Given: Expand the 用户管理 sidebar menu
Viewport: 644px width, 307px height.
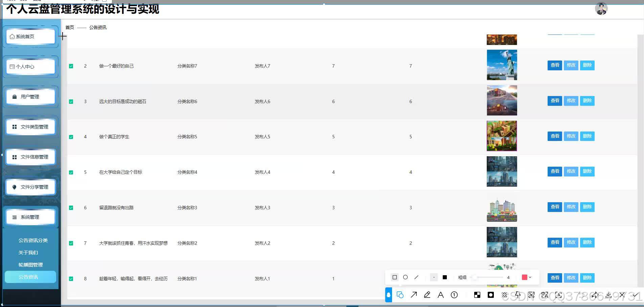Looking at the screenshot, I should coord(30,97).
